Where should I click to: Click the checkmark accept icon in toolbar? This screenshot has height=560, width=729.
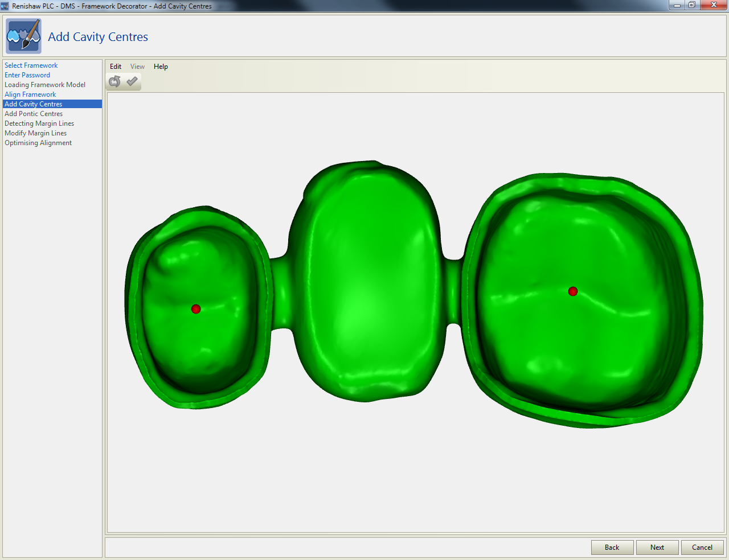point(132,81)
